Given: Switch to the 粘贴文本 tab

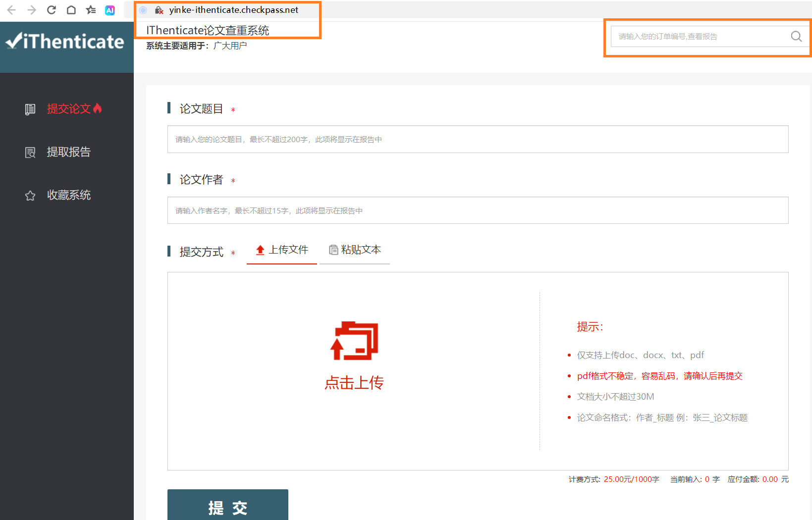Looking at the screenshot, I should (355, 250).
